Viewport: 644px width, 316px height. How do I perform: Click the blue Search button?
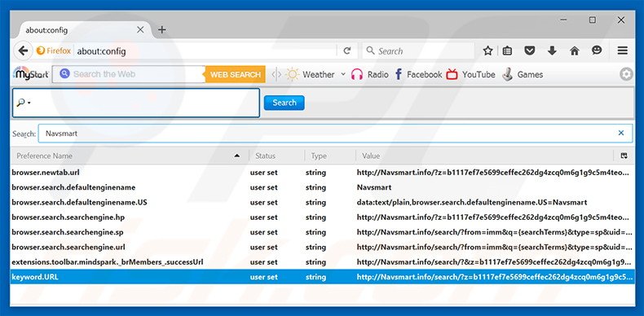point(284,103)
